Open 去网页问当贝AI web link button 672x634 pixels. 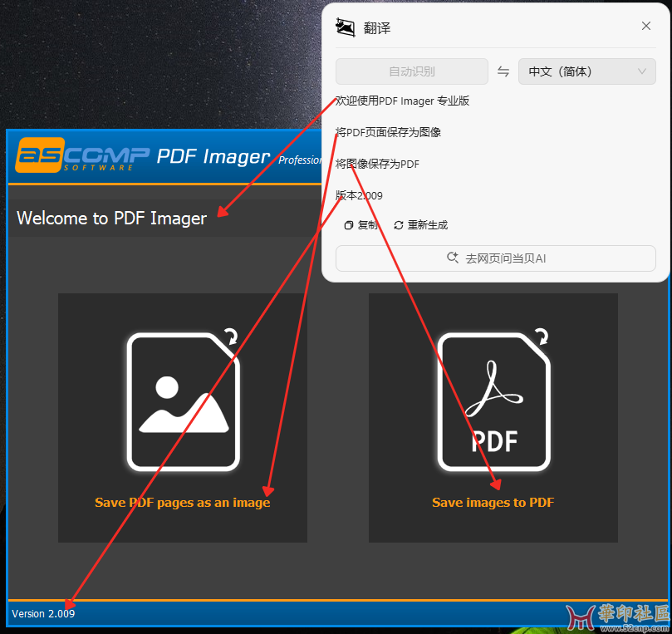(x=496, y=258)
